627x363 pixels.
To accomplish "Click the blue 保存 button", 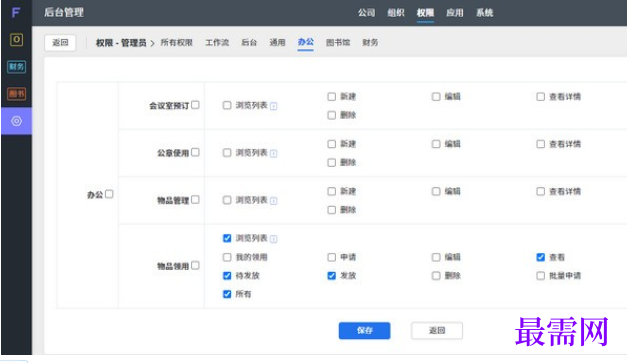I will pyautogui.click(x=364, y=331).
